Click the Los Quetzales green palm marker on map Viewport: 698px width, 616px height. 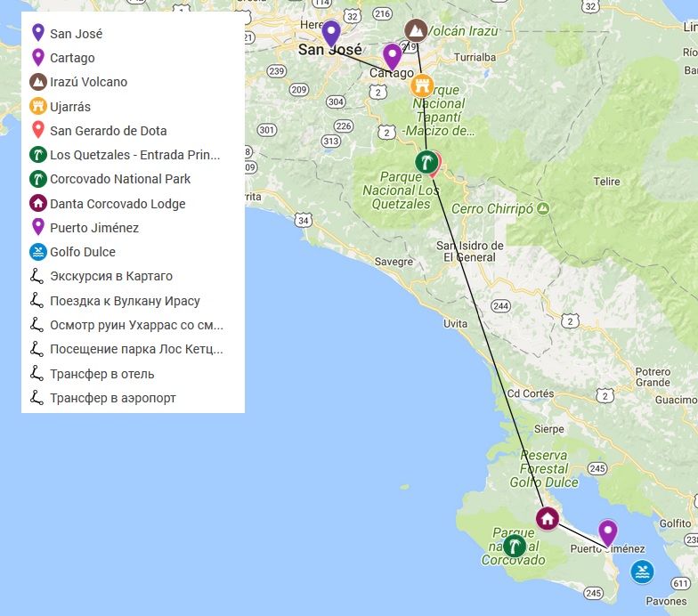(426, 162)
